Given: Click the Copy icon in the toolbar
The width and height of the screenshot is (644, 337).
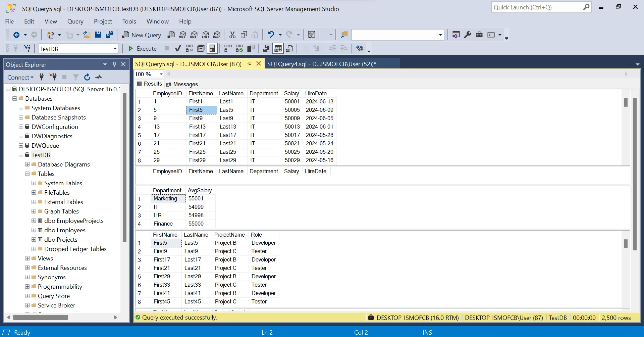Looking at the screenshot, I should 244,35.
